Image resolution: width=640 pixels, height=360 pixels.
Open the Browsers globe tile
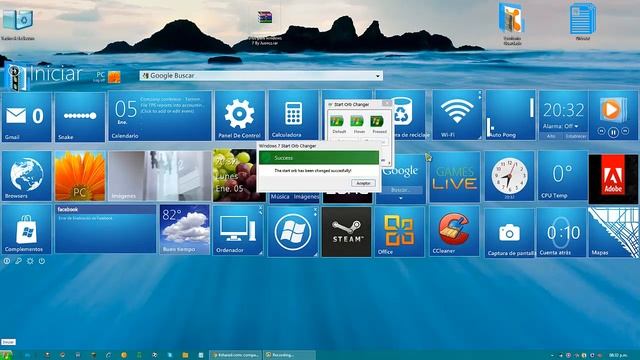coord(27,176)
